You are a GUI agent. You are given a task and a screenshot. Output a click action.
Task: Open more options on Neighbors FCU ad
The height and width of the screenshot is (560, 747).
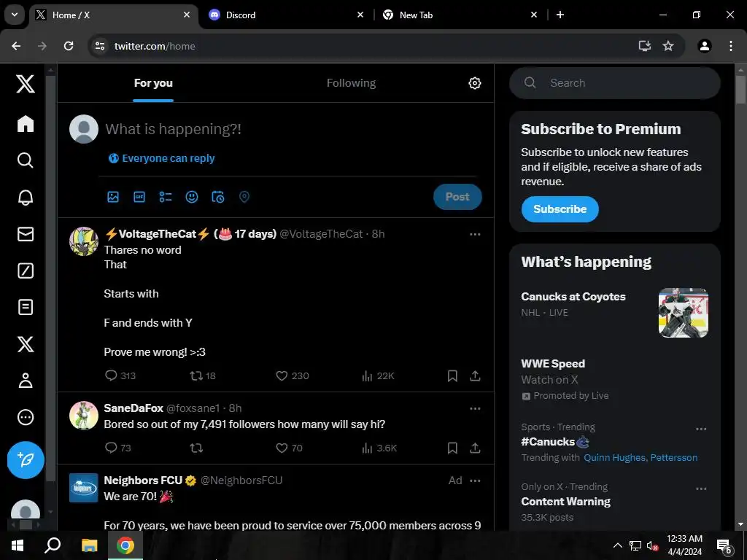pyautogui.click(x=475, y=481)
